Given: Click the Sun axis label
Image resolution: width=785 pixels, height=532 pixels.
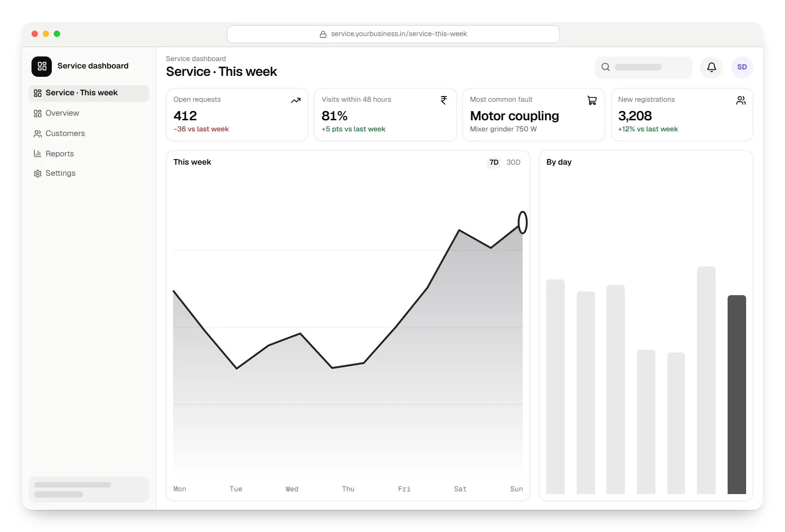Looking at the screenshot, I should coord(517,489).
